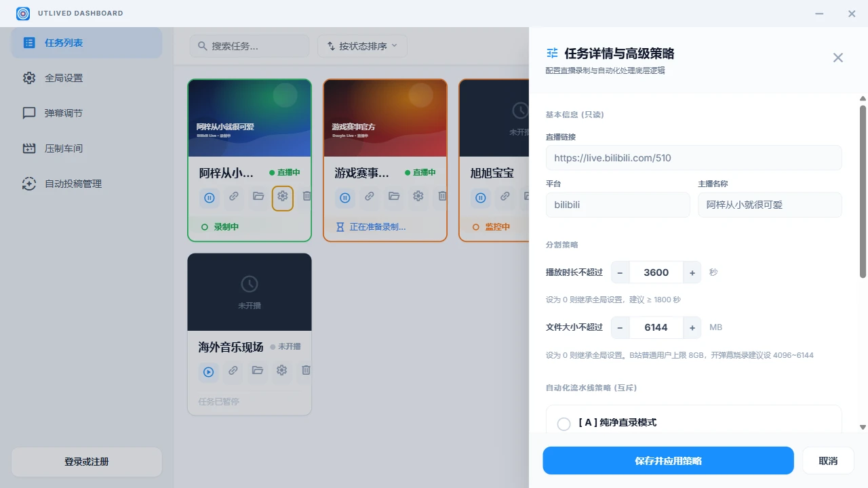Click the magnifier icon in the task search box
This screenshot has height=488, width=868.
coord(202,46)
